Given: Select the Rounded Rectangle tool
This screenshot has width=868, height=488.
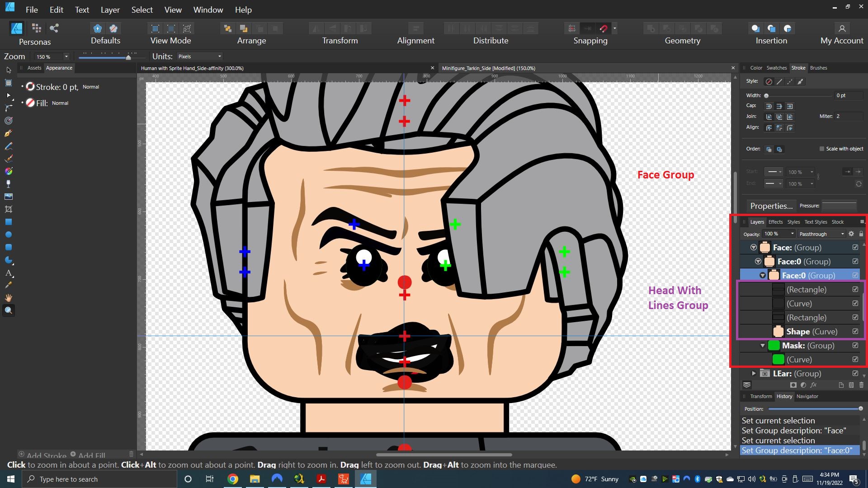Looking at the screenshot, I should 9,247.
